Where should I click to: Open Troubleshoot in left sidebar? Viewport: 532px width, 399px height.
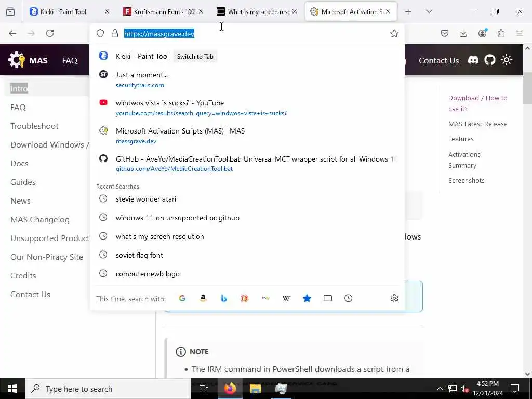(34, 126)
